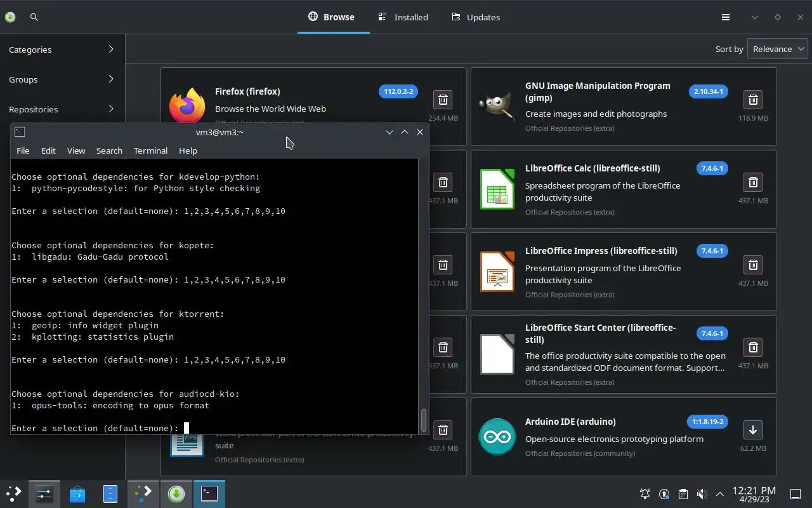Open the Pamac hamburger menu
This screenshot has height=508, width=812.
click(726, 17)
